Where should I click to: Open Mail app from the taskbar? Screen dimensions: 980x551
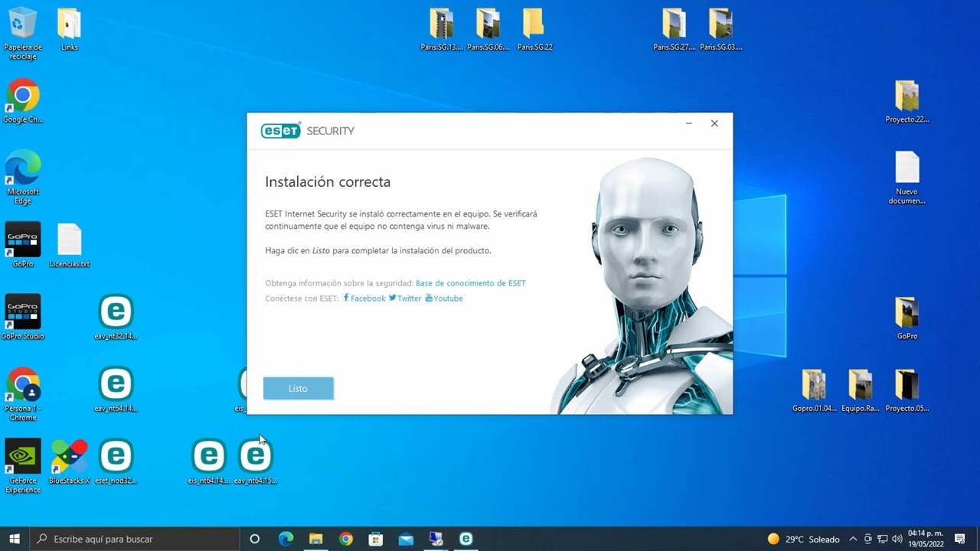(406, 539)
